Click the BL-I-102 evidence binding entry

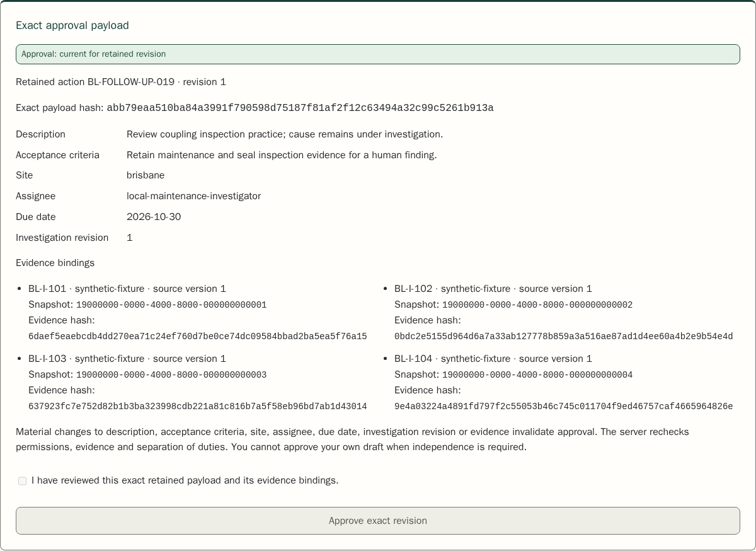[x=564, y=312]
